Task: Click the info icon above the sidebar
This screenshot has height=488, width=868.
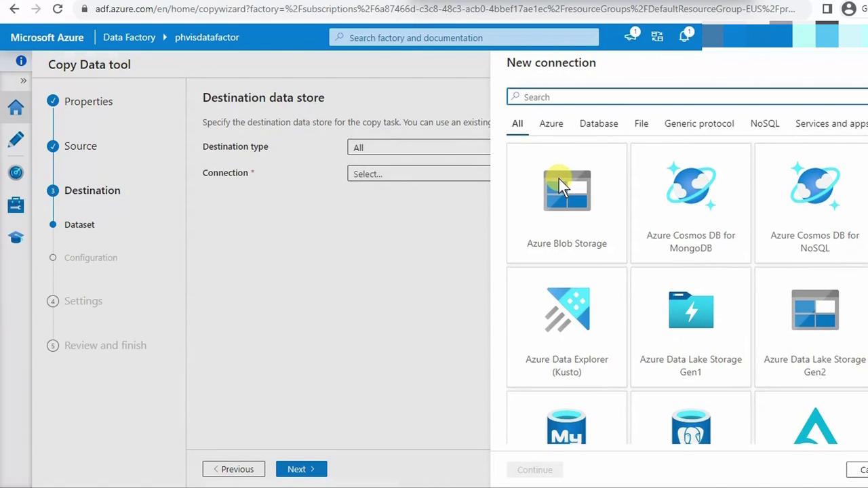Action: [21, 61]
